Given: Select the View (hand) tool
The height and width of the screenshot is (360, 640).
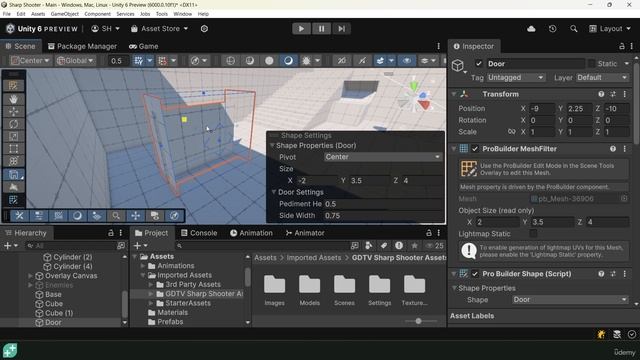Looking at the screenshot, I should click(x=13, y=99).
